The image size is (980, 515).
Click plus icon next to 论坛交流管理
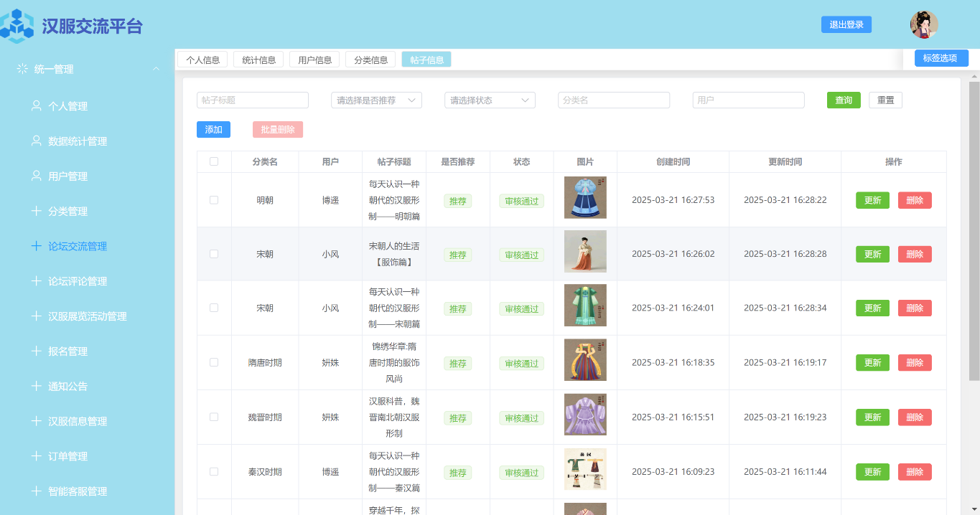[37, 246]
